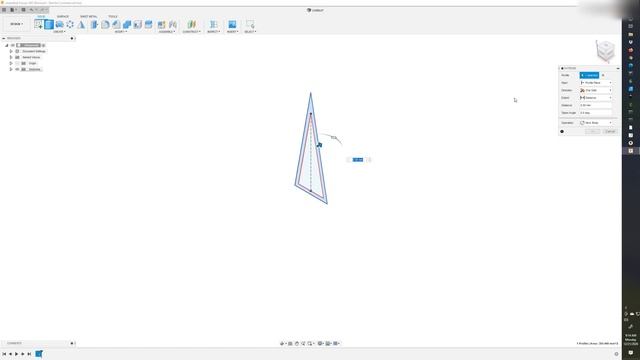This screenshot has height=360, width=640.
Task: Click OK in the Extrude dialog
Action: 593,131
